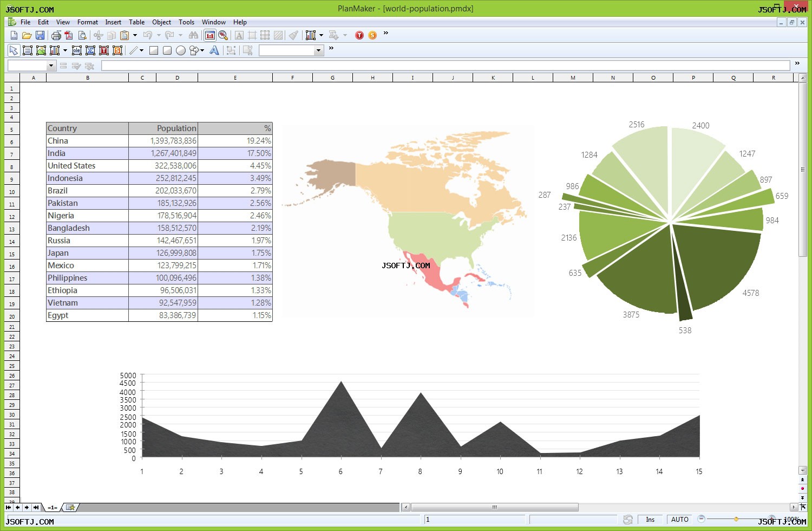Screen dimensions: 812x531
Task: Toggle Ins insert mode in status bar
Action: (650, 520)
